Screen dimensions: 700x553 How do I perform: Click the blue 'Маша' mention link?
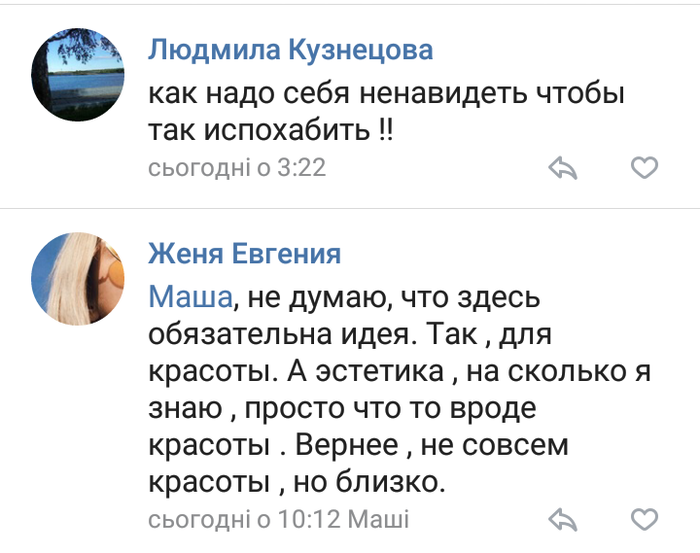pos(190,298)
